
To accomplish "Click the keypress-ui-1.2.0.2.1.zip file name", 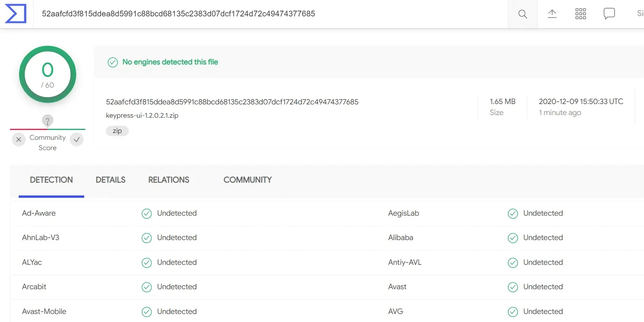I will tap(142, 115).
